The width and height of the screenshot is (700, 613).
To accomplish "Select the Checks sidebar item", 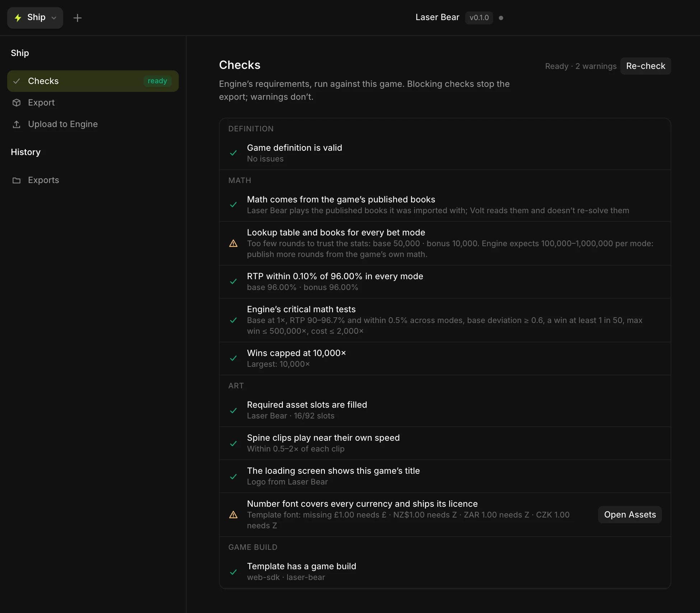I will [93, 81].
